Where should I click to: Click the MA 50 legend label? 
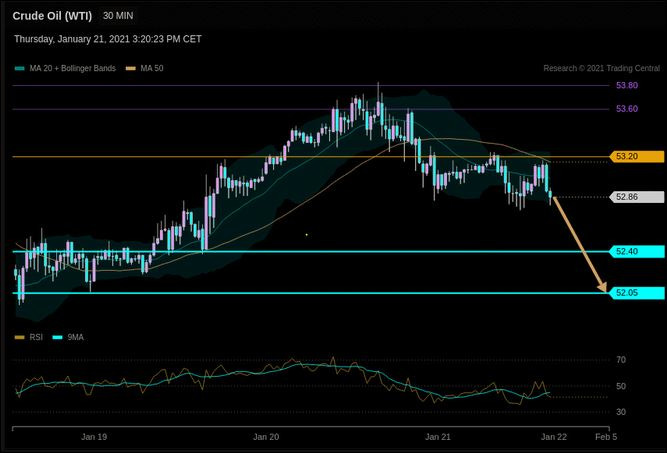[x=152, y=68]
